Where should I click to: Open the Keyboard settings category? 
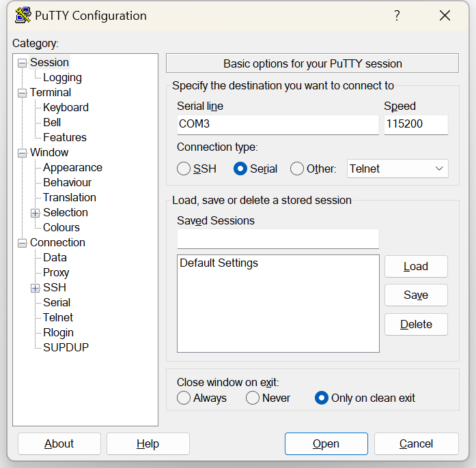pos(66,108)
